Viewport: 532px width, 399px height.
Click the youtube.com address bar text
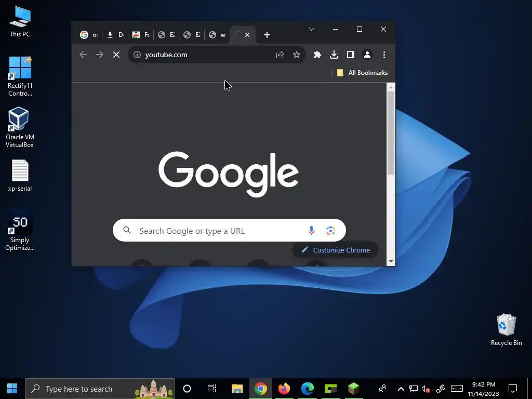pos(166,55)
